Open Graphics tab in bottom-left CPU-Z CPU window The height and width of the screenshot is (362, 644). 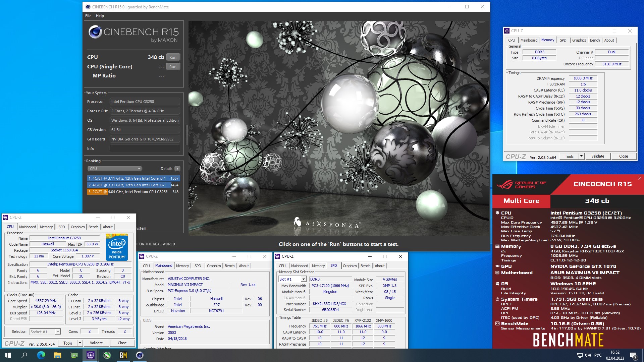(78, 227)
